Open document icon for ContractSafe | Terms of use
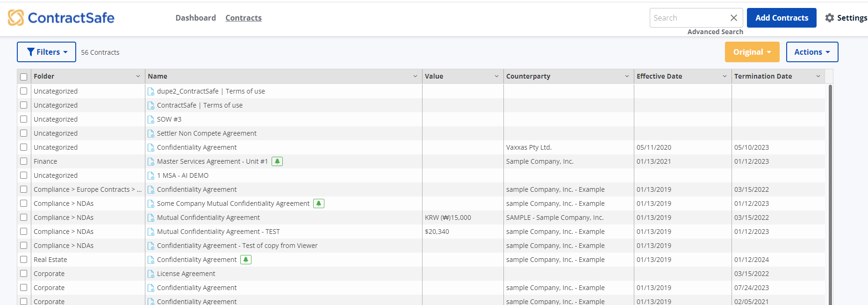868x305 pixels. pos(151,105)
